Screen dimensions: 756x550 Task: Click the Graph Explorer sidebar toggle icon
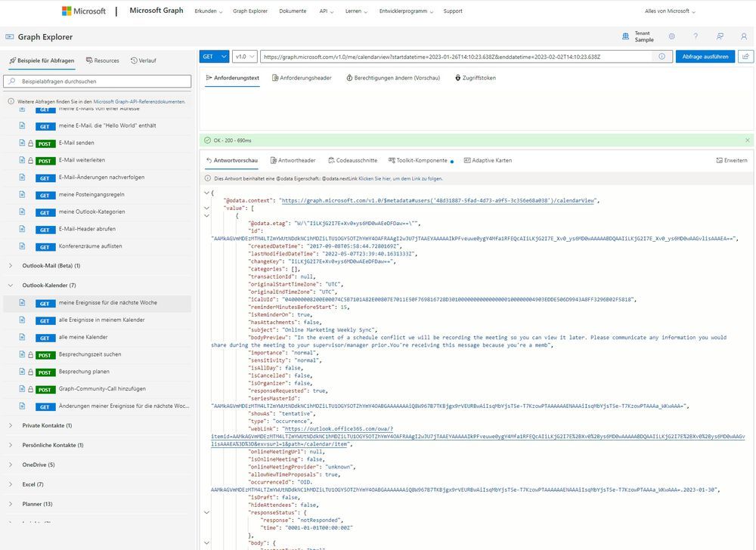(9, 36)
